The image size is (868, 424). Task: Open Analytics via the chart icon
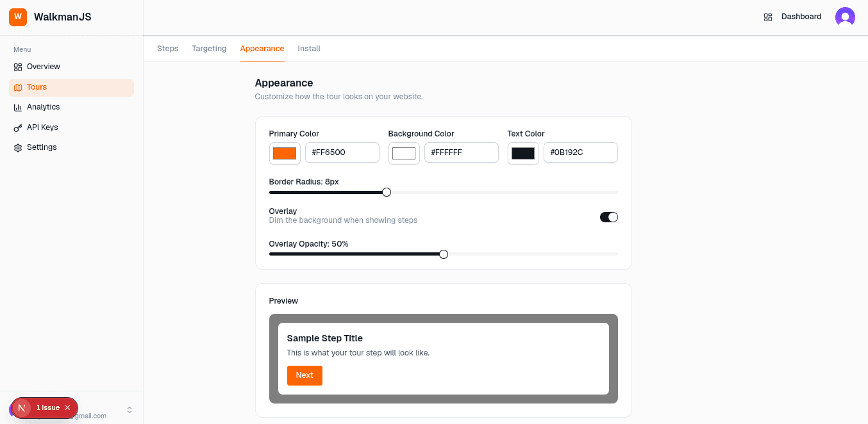(x=18, y=107)
